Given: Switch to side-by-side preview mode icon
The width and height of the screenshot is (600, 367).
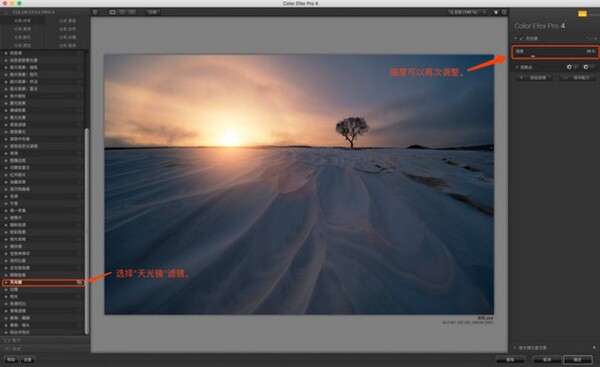Looking at the screenshot, I should pos(132,12).
